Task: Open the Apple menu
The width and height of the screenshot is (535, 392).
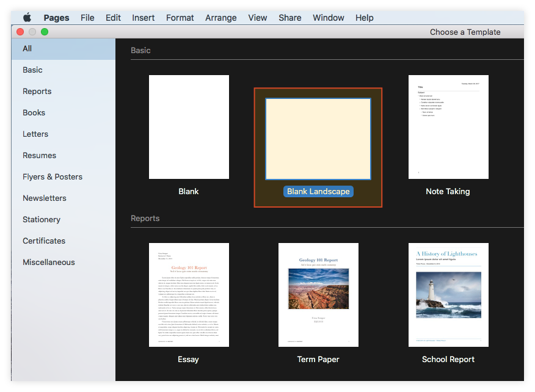Action: pyautogui.click(x=27, y=18)
